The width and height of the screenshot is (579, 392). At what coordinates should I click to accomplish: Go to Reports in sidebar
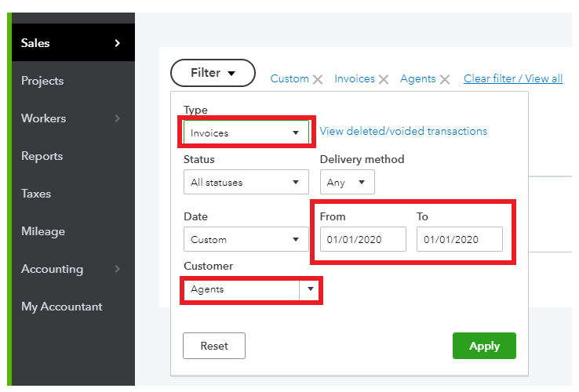pos(42,156)
